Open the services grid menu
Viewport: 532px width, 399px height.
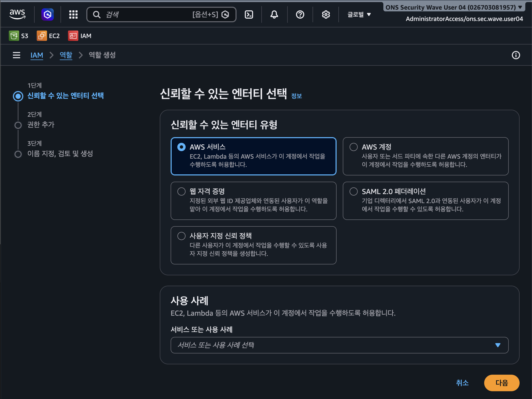(x=73, y=14)
